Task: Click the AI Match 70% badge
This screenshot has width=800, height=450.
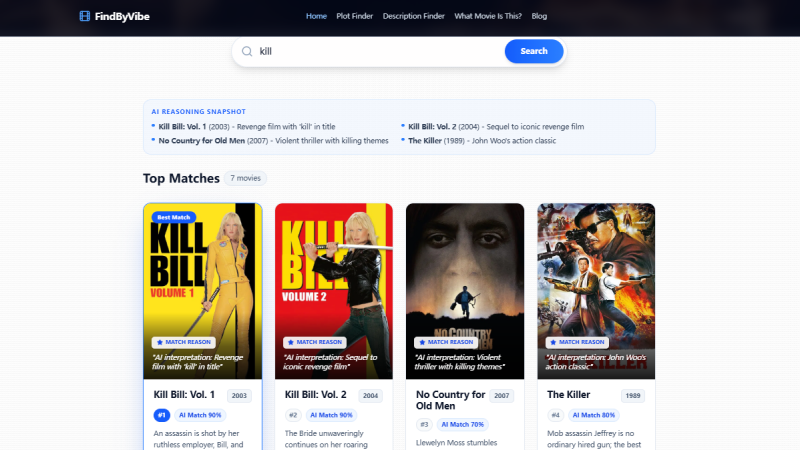Action: 462,424
